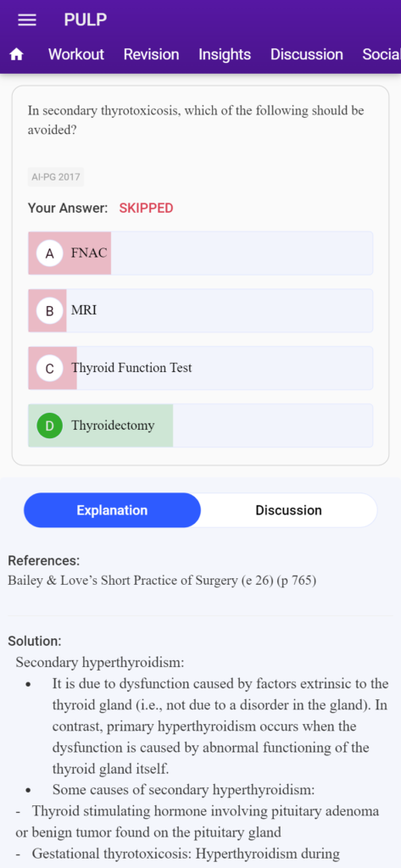Screen dimensions: 401x868
Task: Click the PULP app title
Action: (x=86, y=20)
